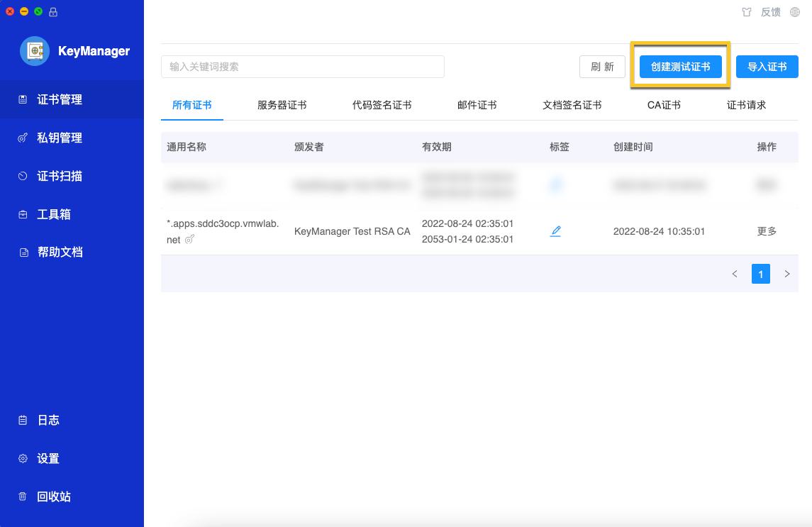This screenshot has width=812, height=527.
Task: Switch to the 邮件证书 tab
Action: (477, 105)
